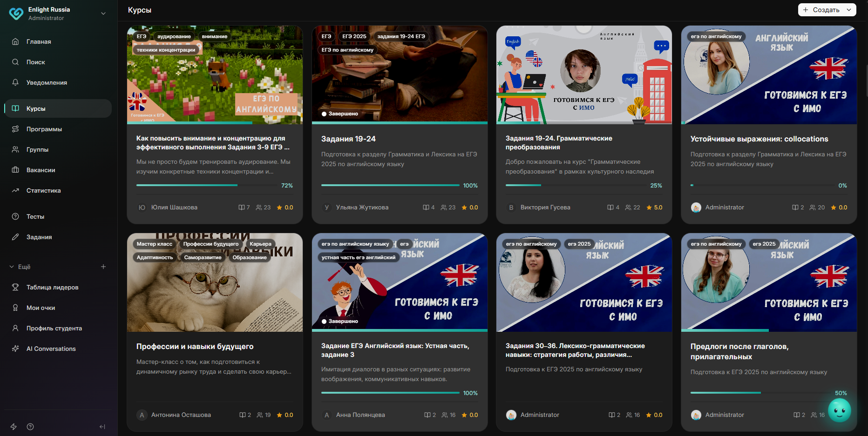868x436 pixels.
Task: Click the 'Профессии будущего' tag
Action: point(211,244)
